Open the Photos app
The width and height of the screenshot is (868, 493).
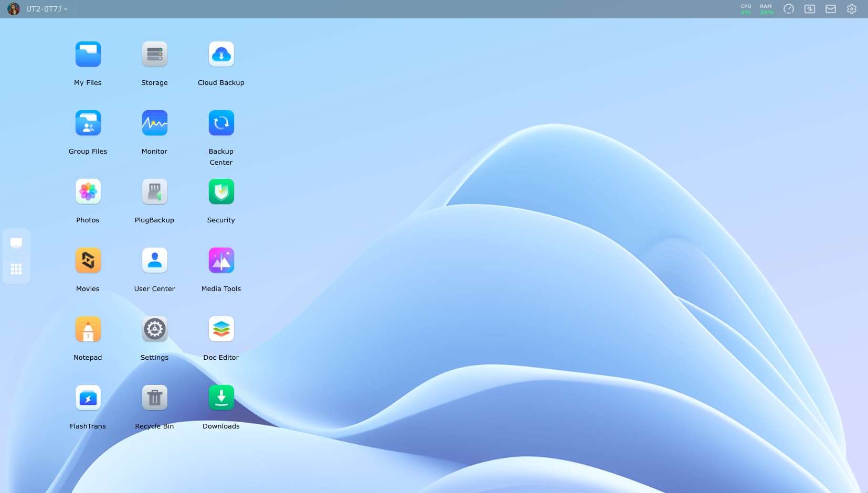pyautogui.click(x=88, y=192)
